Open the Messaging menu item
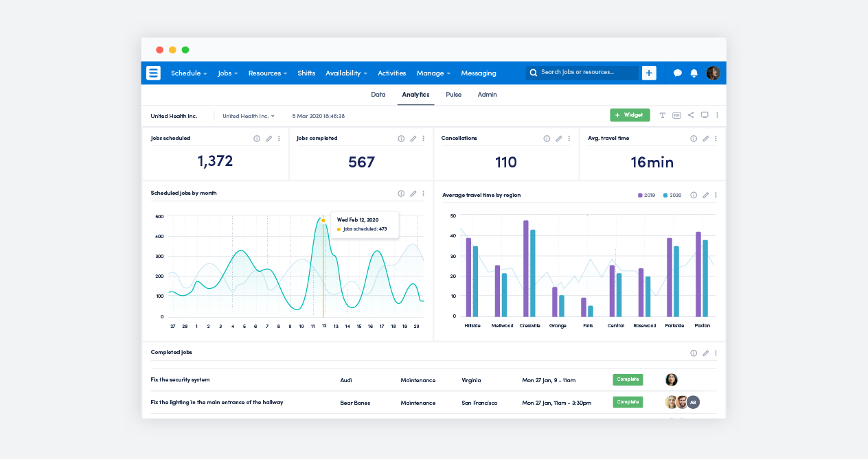The image size is (868, 459). (x=479, y=73)
